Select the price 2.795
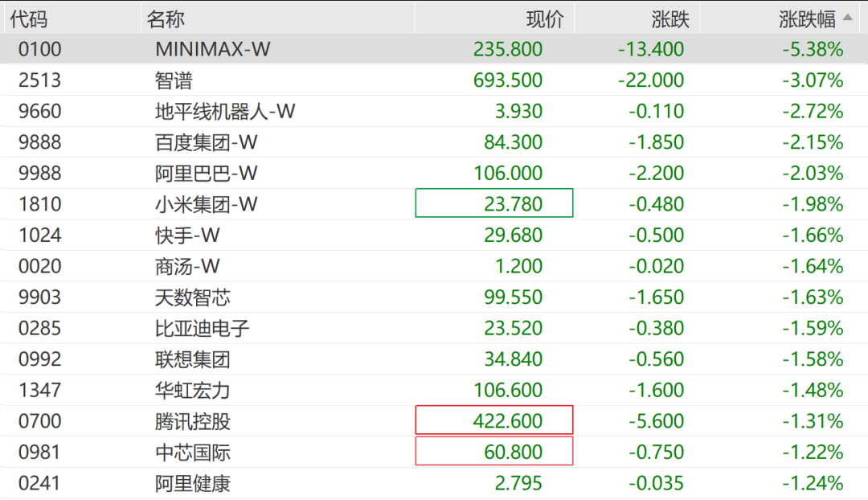The height and width of the screenshot is (500, 868). point(518,483)
